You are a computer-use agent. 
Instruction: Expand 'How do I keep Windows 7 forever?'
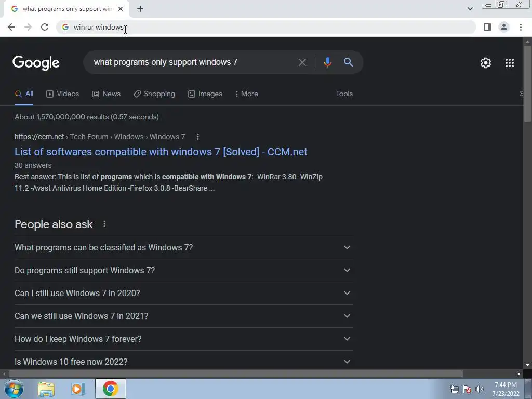click(x=183, y=339)
